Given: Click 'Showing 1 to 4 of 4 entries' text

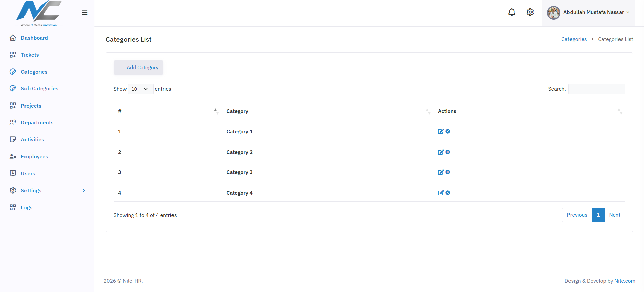Looking at the screenshot, I should pos(145,215).
